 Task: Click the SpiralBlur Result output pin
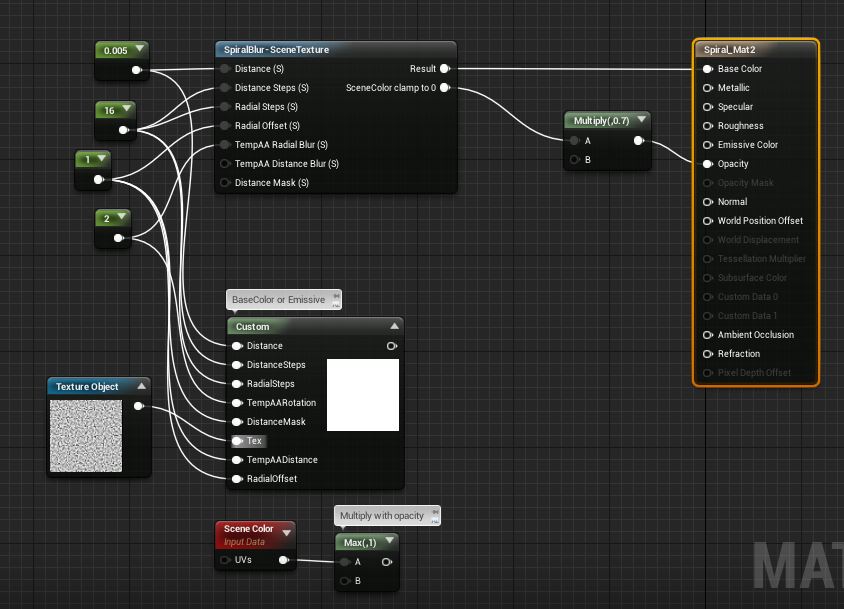pyautogui.click(x=445, y=69)
